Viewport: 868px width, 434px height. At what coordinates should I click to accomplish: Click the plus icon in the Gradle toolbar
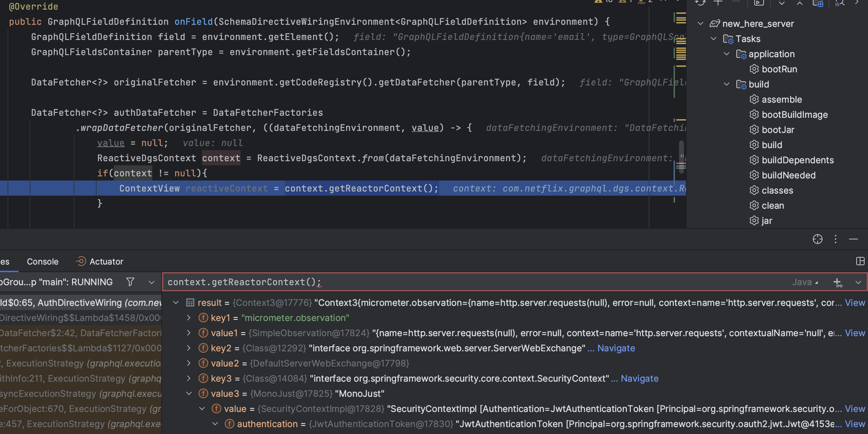tap(718, 3)
